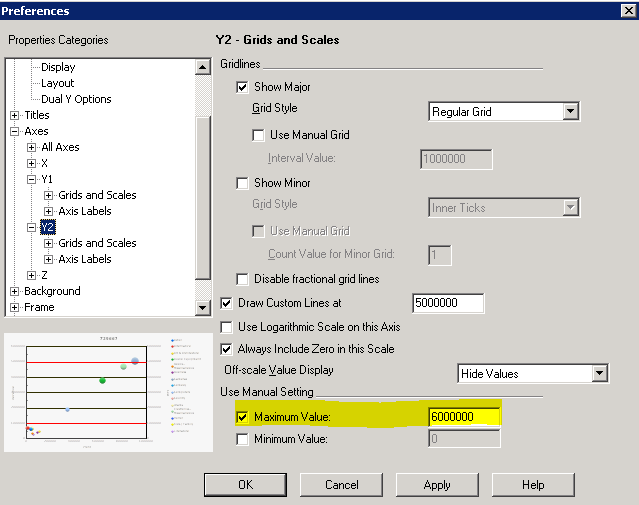Click the Maximum Value input field
Screen dimensions: 639x505
click(x=463, y=417)
